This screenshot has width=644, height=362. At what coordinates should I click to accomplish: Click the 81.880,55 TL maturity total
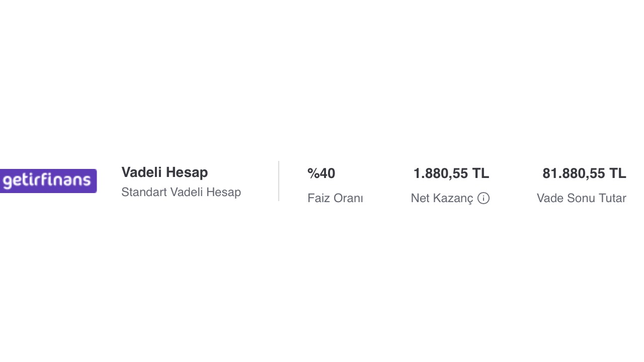(x=584, y=173)
